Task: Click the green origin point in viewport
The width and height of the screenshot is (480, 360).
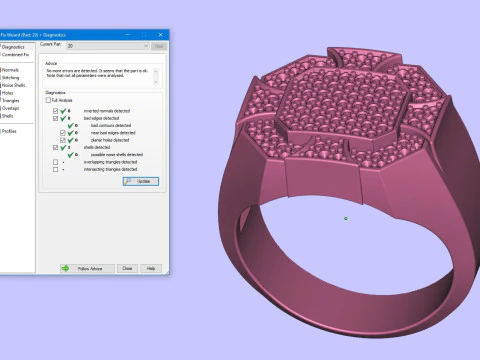Action: (x=346, y=219)
